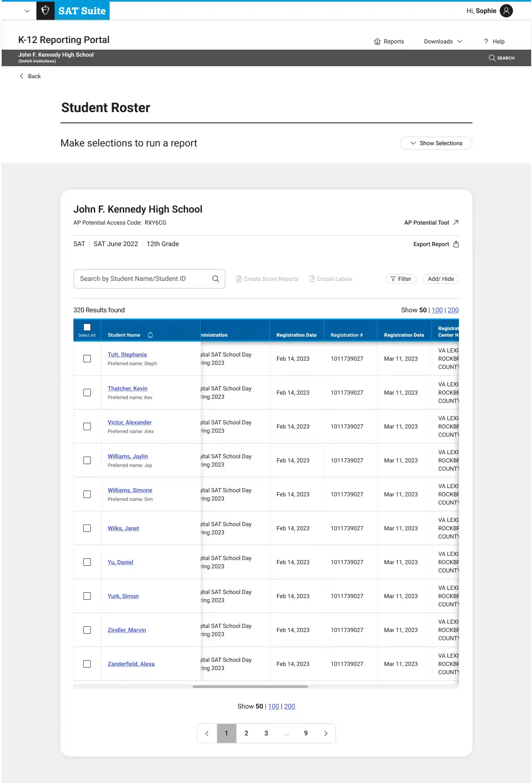Focus the Search by Student Name field
Screen dimensions: 532x783
pos(149,279)
